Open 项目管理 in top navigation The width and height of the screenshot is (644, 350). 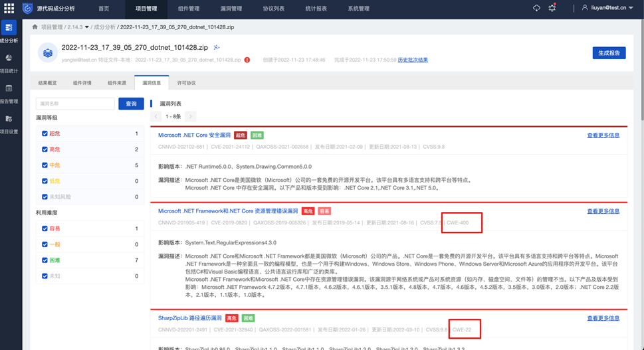(146, 9)
